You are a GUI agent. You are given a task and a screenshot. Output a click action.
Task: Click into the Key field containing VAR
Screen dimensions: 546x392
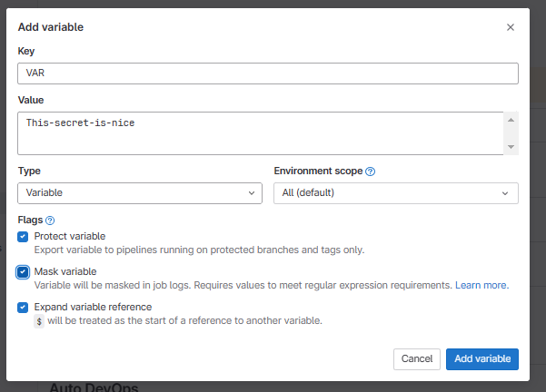point(268,73)
